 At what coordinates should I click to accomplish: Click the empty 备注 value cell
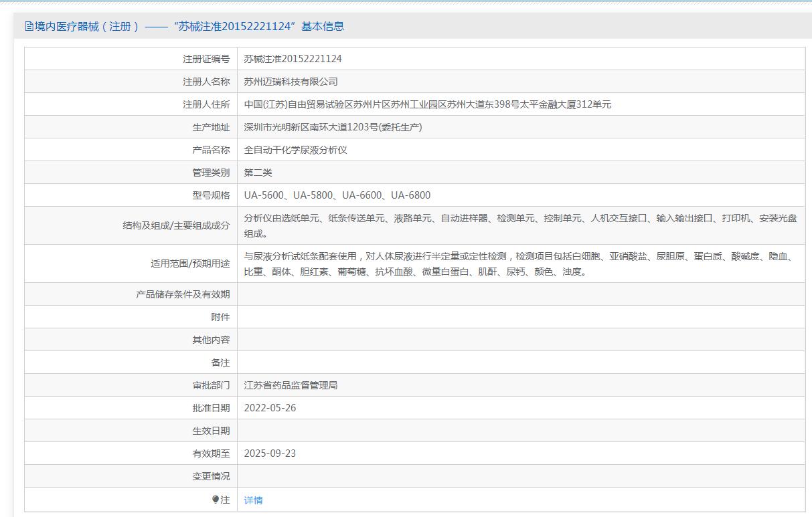521,363
